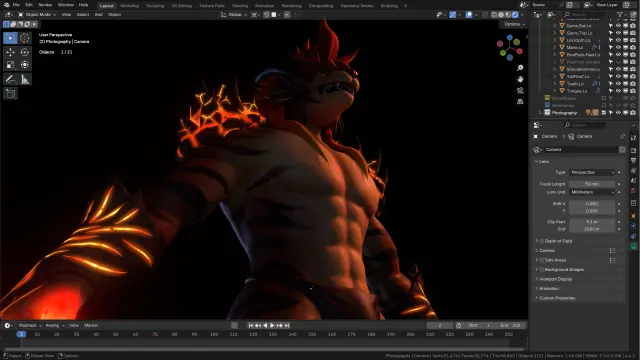Open the Tool properties tab icon
Image resolution: width=640 pixels, height=360 pixels.
[x=633, y=139]
